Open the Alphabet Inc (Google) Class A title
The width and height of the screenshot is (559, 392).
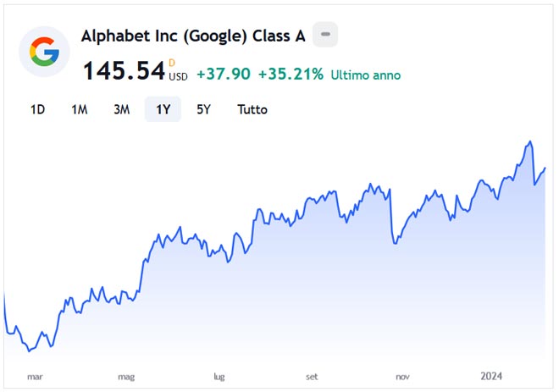[x=193, y=36]
